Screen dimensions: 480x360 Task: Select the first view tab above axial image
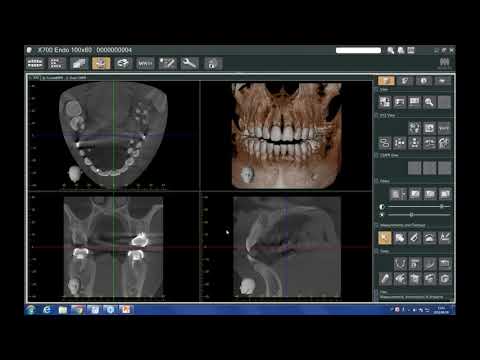coord(34,78)
